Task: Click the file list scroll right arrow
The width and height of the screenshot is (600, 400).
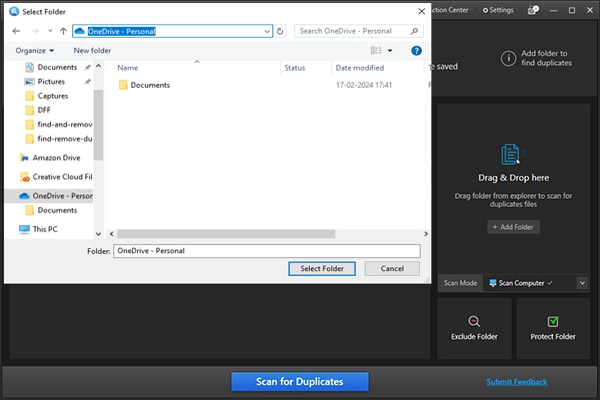Action: (x=426, y=233)
